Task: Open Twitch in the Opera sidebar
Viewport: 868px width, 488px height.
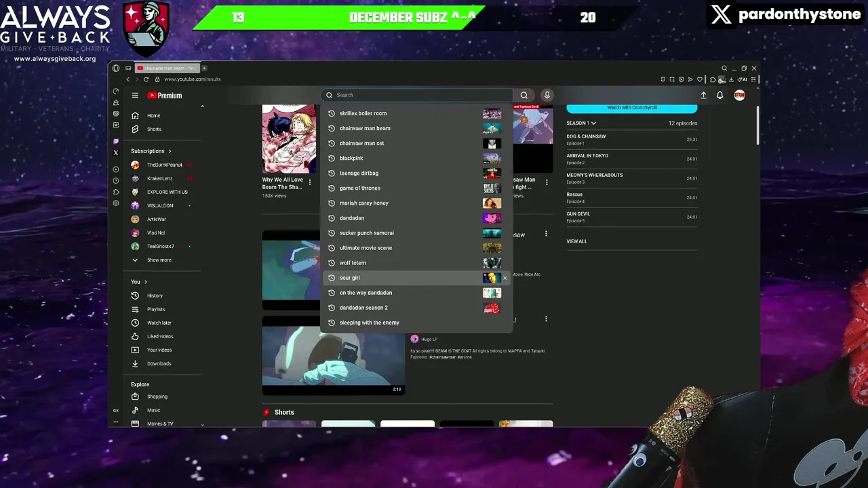Action: [x=116, y=142]
